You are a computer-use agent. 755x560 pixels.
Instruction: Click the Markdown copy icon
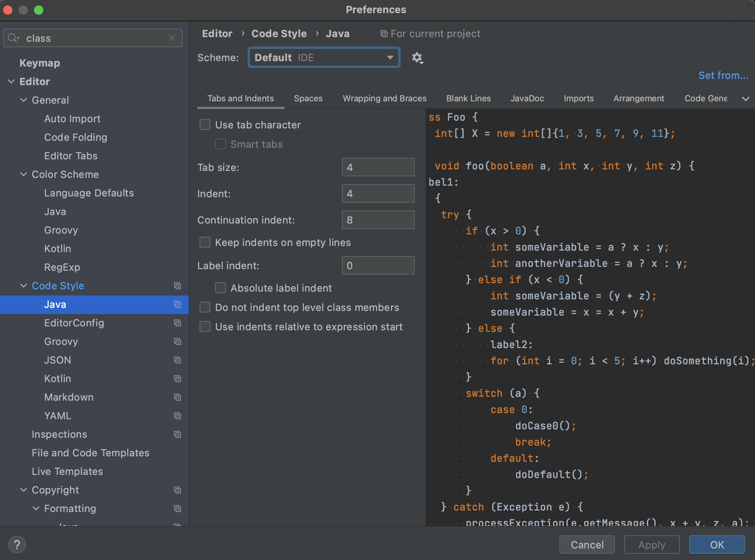pyautogui.click(x=178, y=397)
